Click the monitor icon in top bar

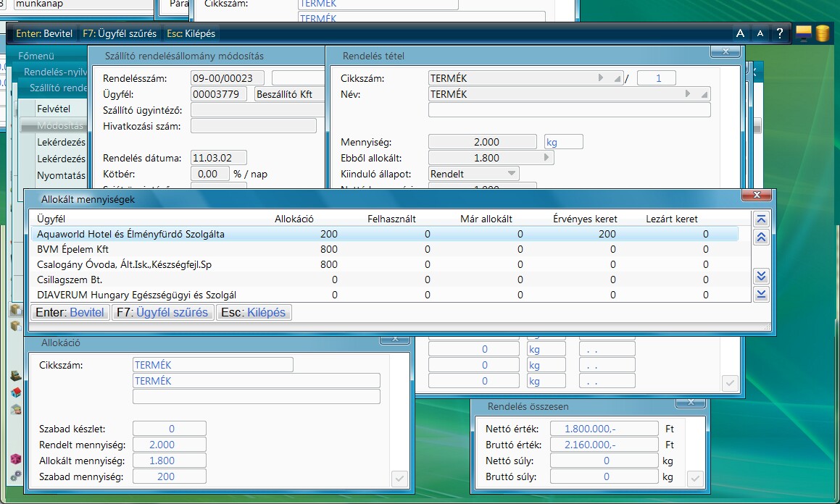coord(802,33)
